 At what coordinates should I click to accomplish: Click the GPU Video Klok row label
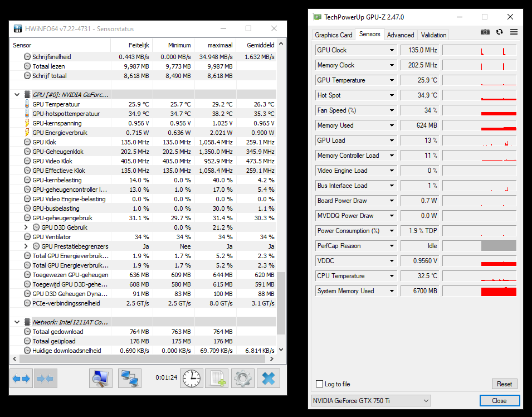52,161
